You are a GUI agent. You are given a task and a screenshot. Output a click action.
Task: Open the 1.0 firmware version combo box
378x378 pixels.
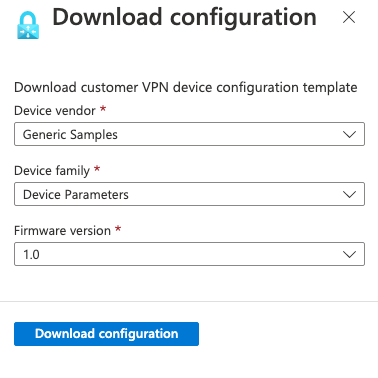(x=189, y=254)
